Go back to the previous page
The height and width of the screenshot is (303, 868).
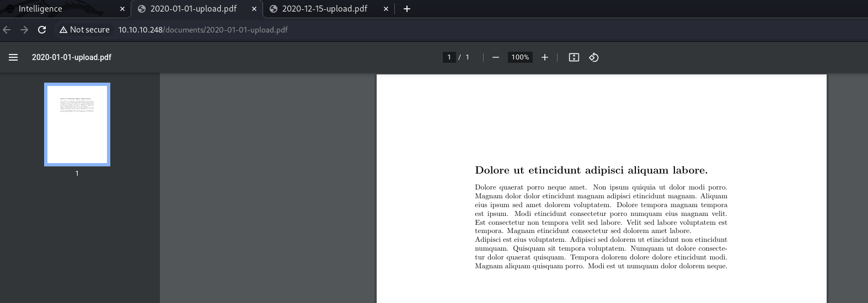7,30
